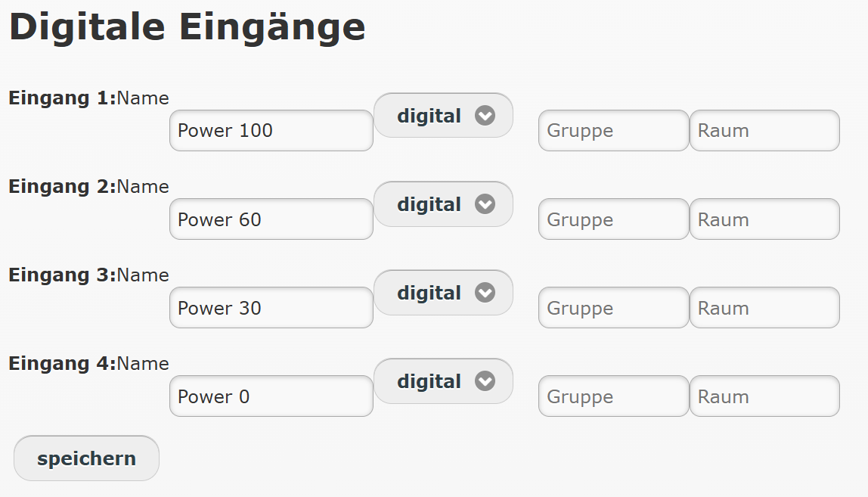Screen dimensions: 868x497
Task: Select the Power 30 name input
Action: (x=271, y=308)
